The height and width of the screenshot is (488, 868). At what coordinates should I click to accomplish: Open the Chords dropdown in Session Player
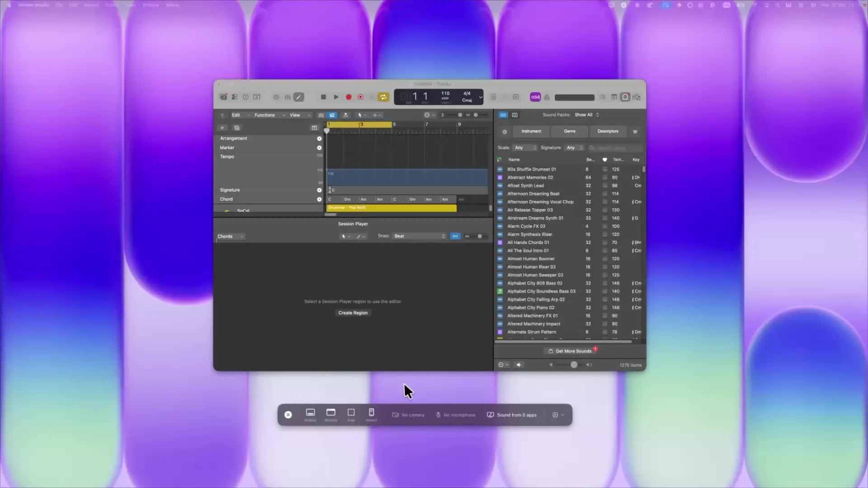(230, 236)
